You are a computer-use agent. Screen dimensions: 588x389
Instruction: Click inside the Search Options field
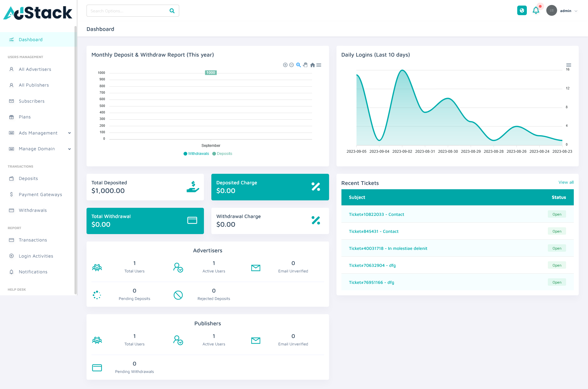coord(127,11)
